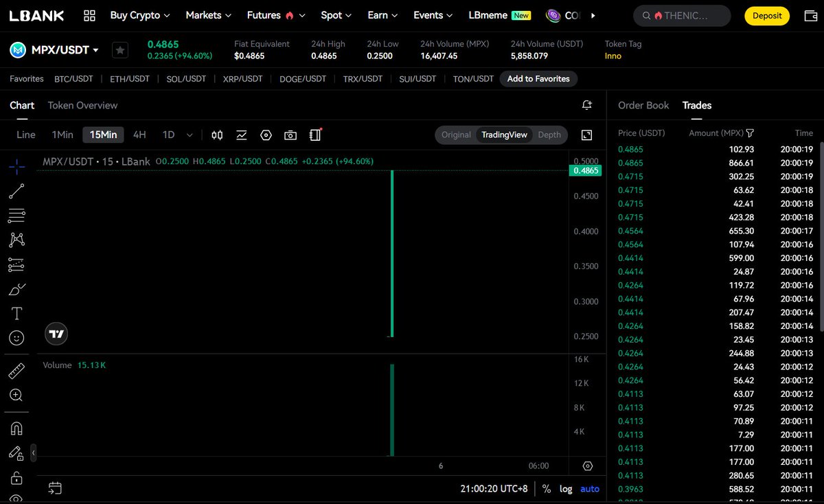Open price alert bell icon
The width and height of the screenshot is (824, 504).
[x=587, y=105]
